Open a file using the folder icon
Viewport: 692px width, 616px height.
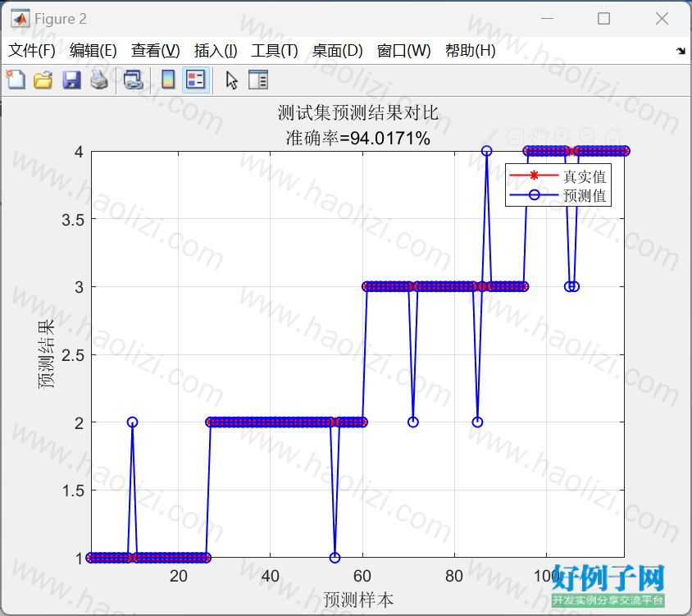point(43,80)
